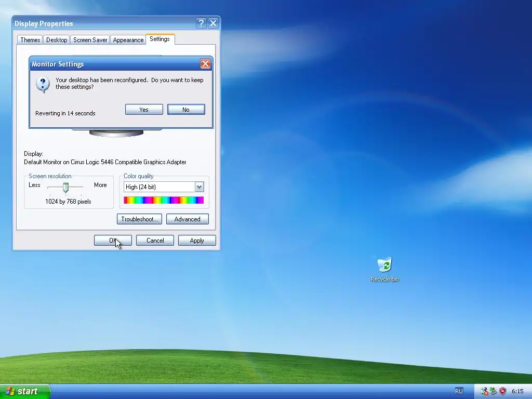Screen dimensions: 532x399
Task: Click the leftmost system tray icon by the language bar
Action: coord(484,391)
